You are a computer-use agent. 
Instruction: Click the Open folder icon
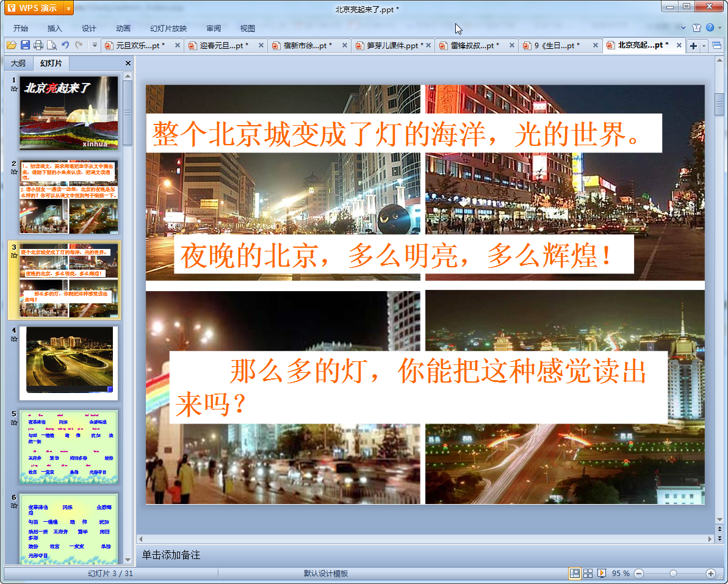tap(12, 45)
